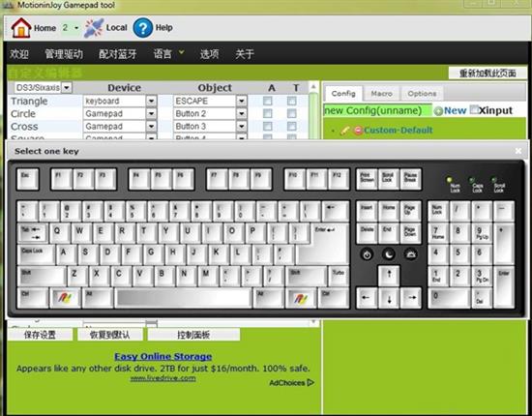The height and width of the screenshot is (416, 532).
Task: Check the A box for Circle
Action: [268, 113]
